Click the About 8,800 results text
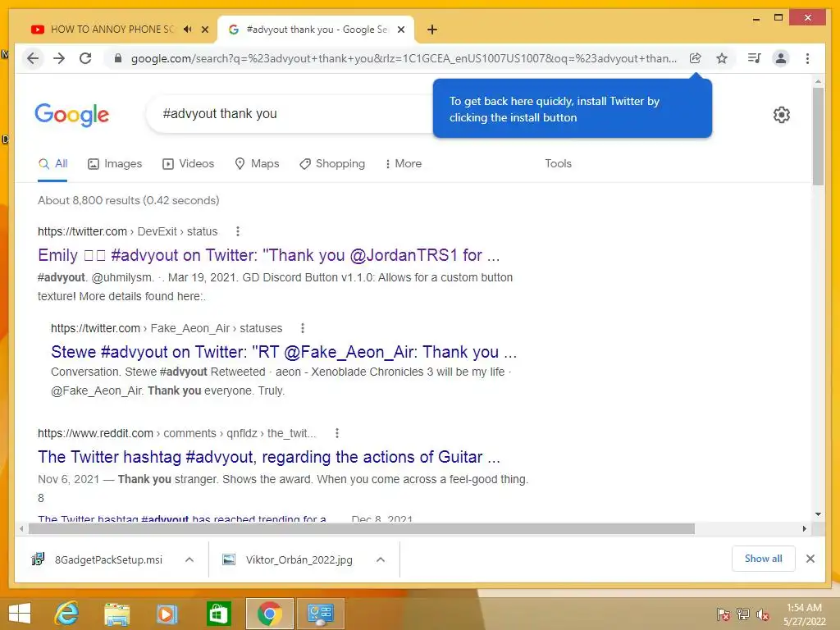Viewport: 840px width, 630px height. pos(128,200)
